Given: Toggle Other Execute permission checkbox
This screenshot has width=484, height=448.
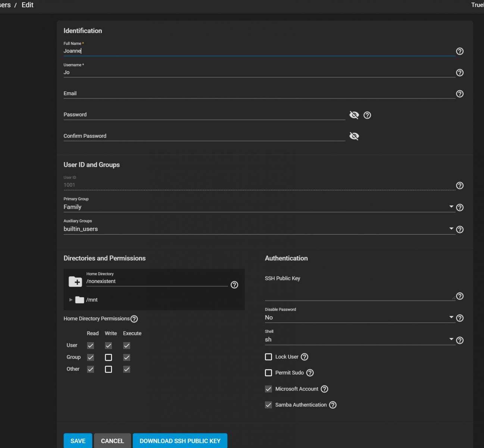Looking at the screenshot, I should point(127,369).
